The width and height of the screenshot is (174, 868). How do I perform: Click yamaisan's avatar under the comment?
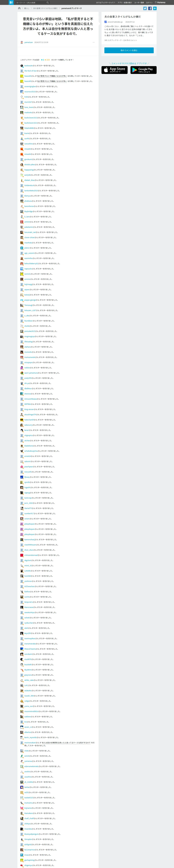[x=22, y=42]
